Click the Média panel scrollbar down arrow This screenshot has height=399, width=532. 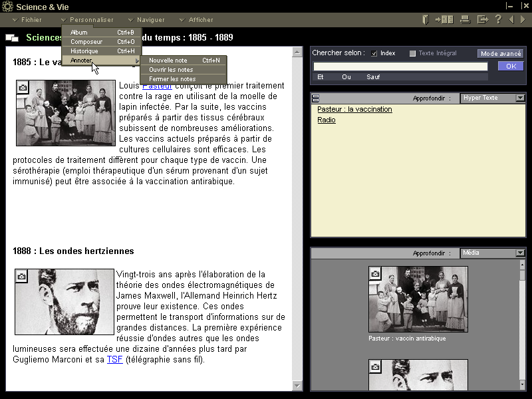coord(522,385)
